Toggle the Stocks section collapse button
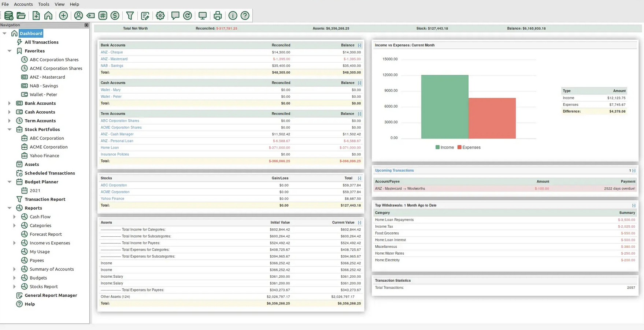This screenshot has height=330, width=644. [x=359, y=178]
